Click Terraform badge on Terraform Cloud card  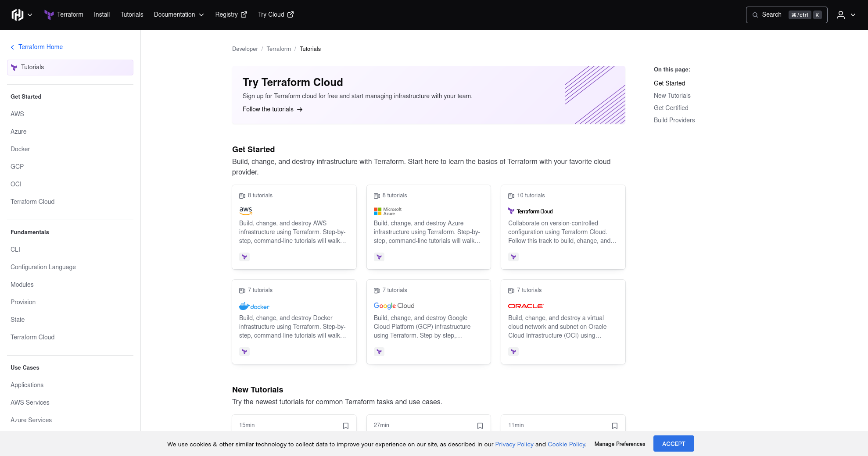(x=513, y=257)
